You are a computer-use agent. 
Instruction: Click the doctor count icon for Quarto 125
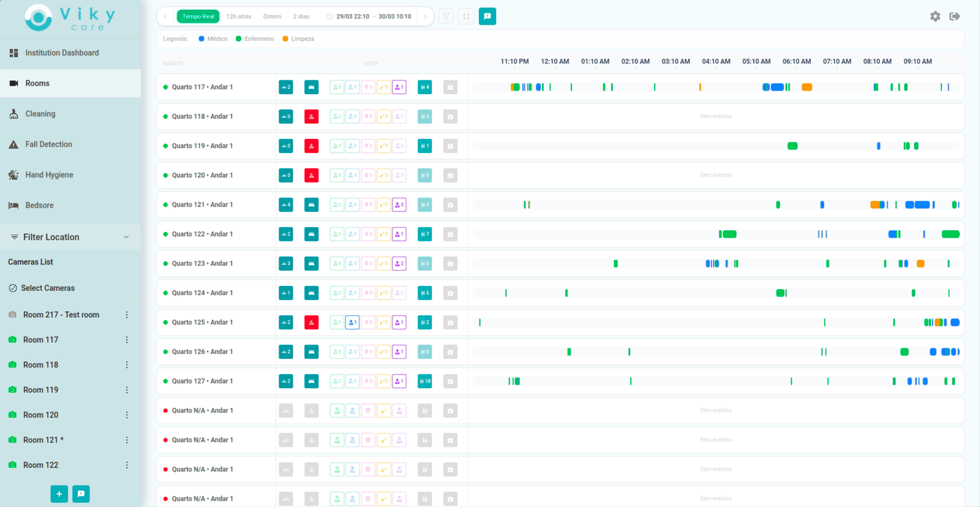point(352,322)
